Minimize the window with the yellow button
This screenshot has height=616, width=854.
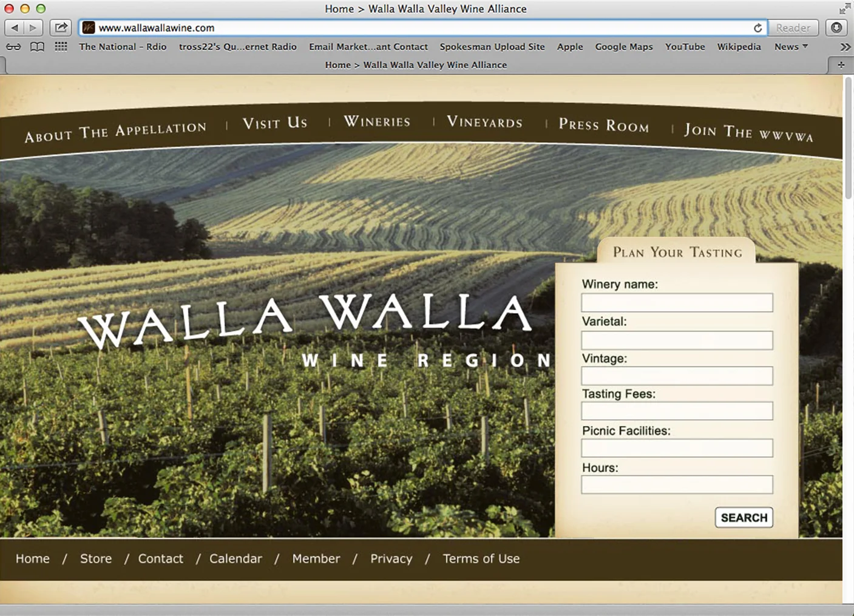25,8
